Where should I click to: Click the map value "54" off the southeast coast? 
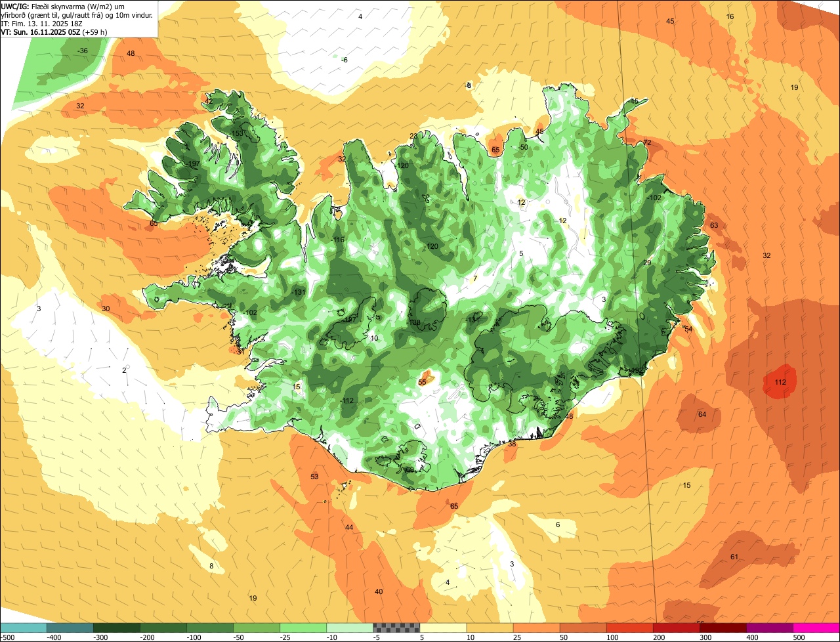pos(688,329)
